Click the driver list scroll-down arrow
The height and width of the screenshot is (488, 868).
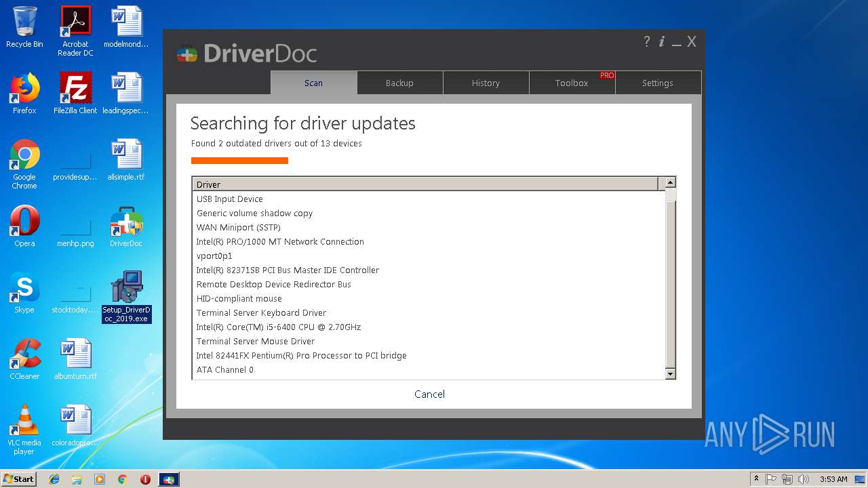[670, 373]
